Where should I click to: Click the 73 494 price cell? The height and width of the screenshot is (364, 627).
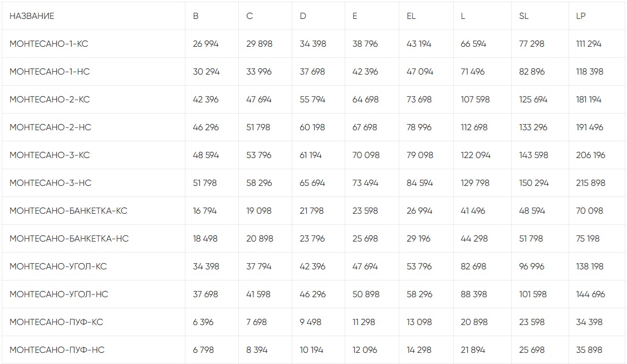click(365, 183)
